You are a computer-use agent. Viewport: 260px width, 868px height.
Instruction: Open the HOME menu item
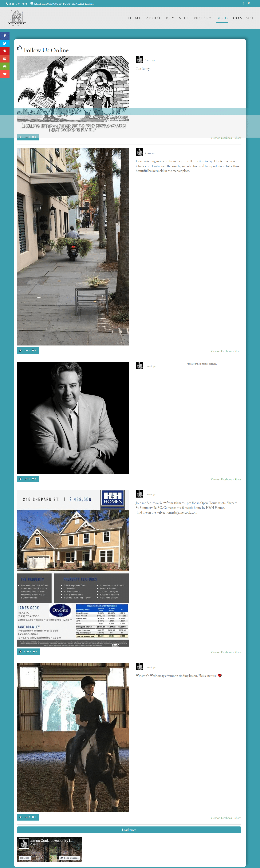point(135,18)
